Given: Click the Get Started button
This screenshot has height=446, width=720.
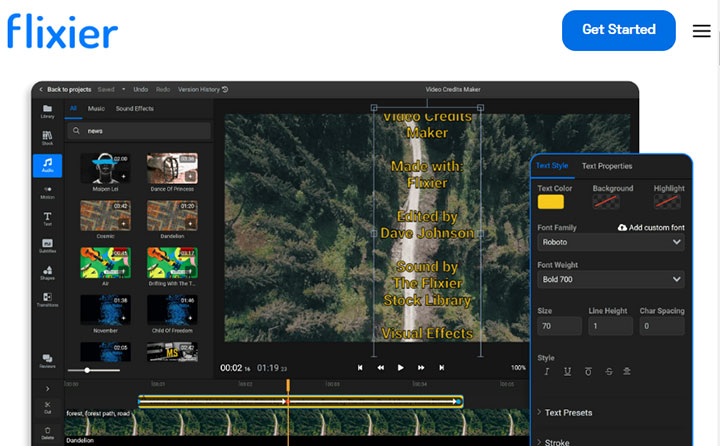Looking at the screenshot, I should coord(619,30).
